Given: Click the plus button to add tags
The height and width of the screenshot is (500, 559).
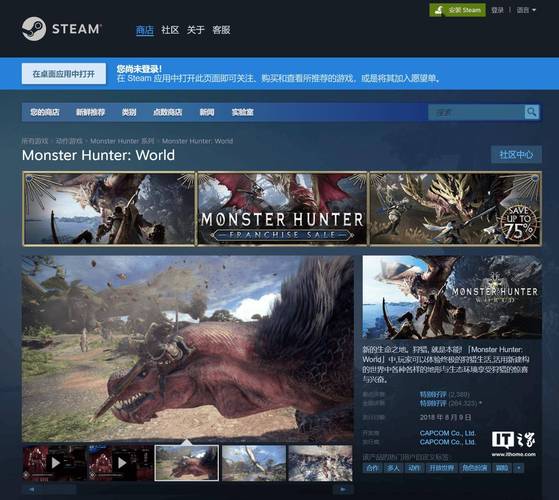Looking at the screenshot, I should tap(519, 468).
